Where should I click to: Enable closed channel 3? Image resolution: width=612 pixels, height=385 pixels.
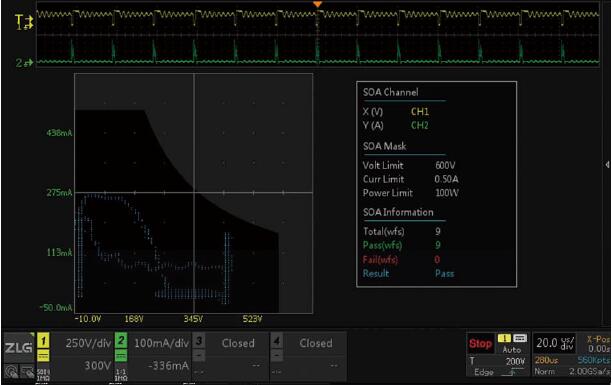tap(230, 356)
